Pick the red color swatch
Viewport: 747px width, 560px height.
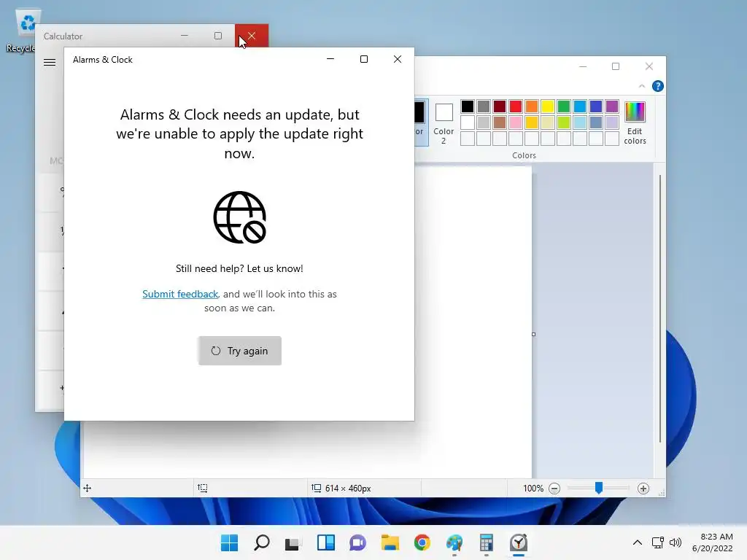click(516, 106)
